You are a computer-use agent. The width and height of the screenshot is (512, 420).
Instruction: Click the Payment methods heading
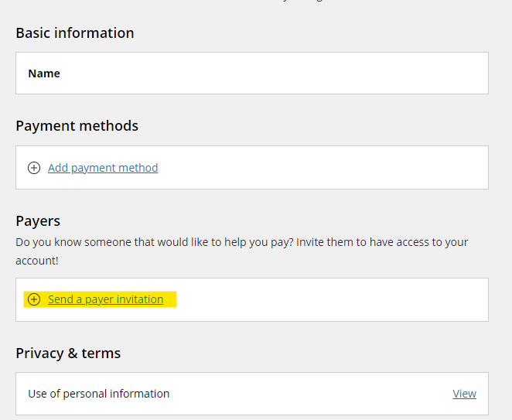[x=77, y=126]
